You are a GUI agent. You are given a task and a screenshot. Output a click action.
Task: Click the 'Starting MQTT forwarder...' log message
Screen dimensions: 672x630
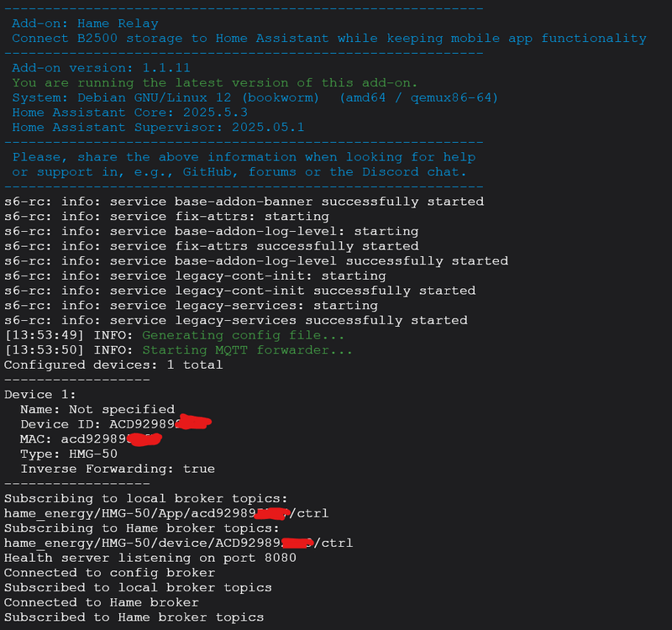click(x=247, y=350)
